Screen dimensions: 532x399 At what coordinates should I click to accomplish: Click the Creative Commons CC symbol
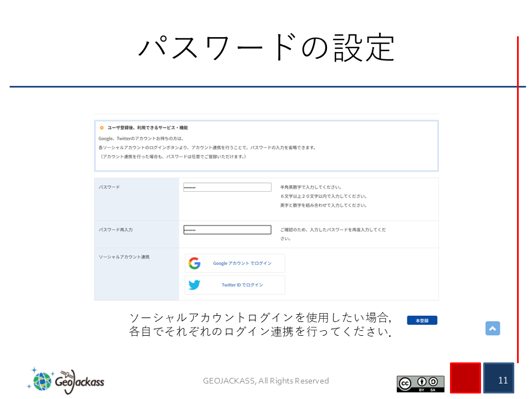(406, 382)
